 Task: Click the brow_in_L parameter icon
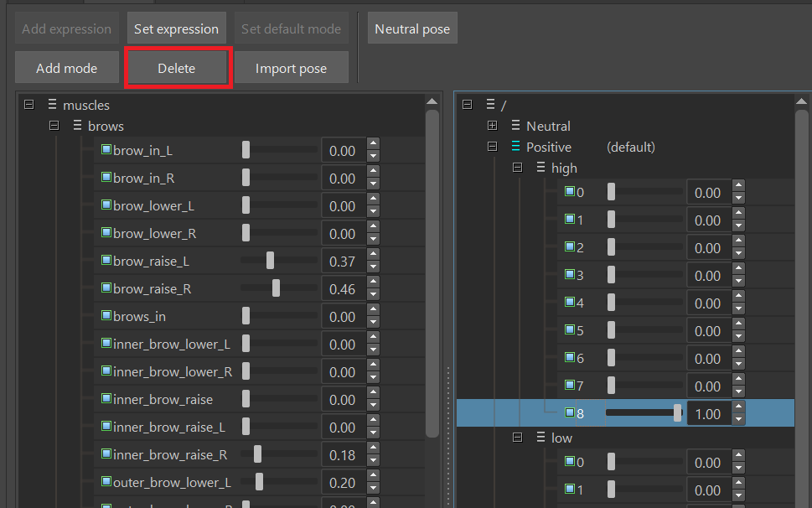pos(106,150)
